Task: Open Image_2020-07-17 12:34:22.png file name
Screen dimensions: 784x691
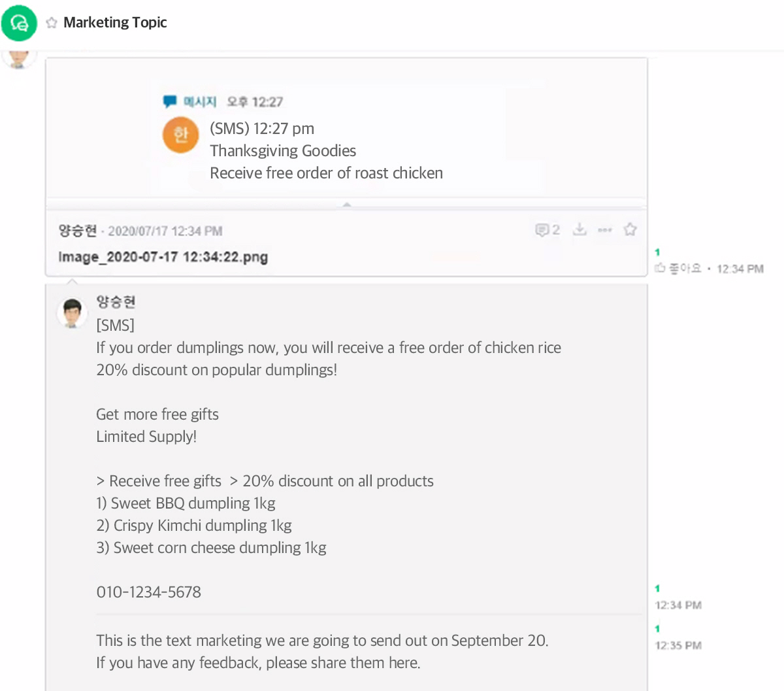Action: tap(163, 257)
